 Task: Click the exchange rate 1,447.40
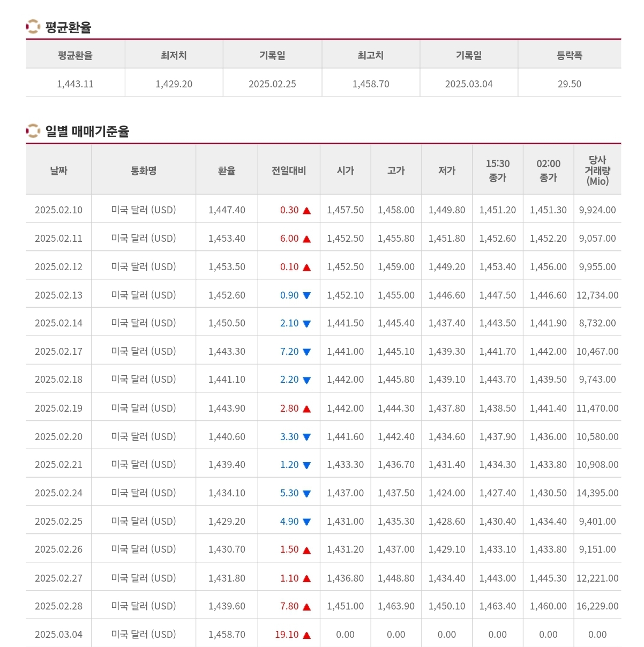[x=227, y=210]
